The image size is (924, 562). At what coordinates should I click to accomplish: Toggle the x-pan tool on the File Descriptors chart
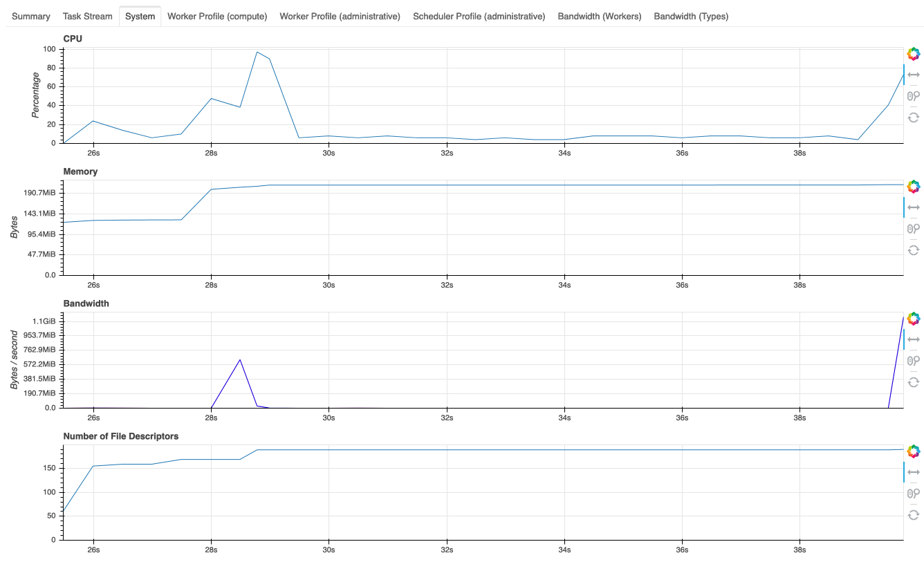pyautogui.click(x=914, y=472)
